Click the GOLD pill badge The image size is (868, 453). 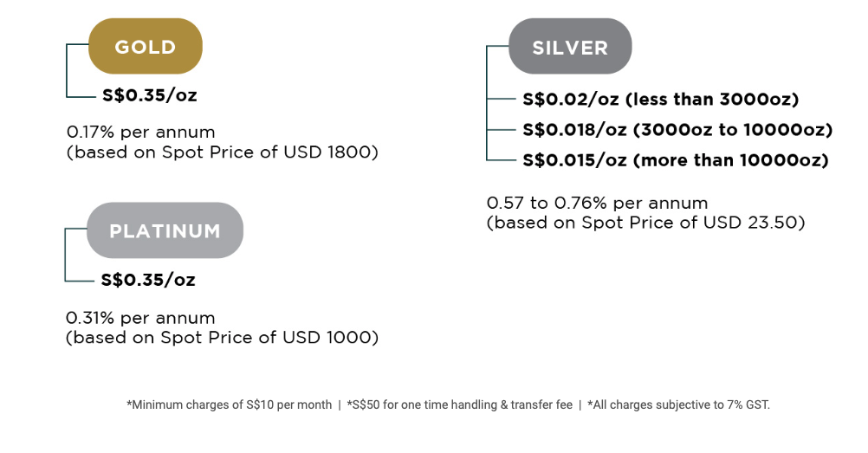pos(146,47)
